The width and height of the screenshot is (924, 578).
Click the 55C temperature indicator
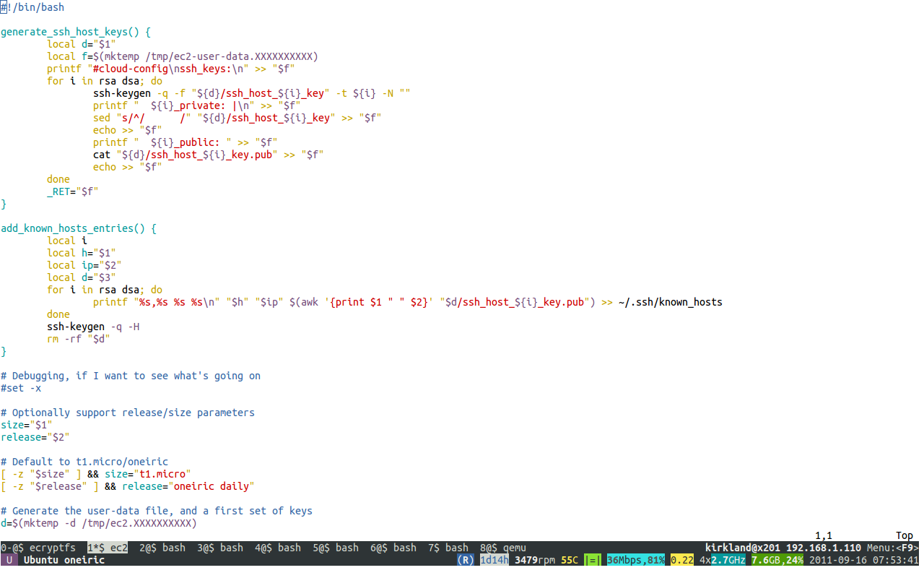click(x=570, y=560)
